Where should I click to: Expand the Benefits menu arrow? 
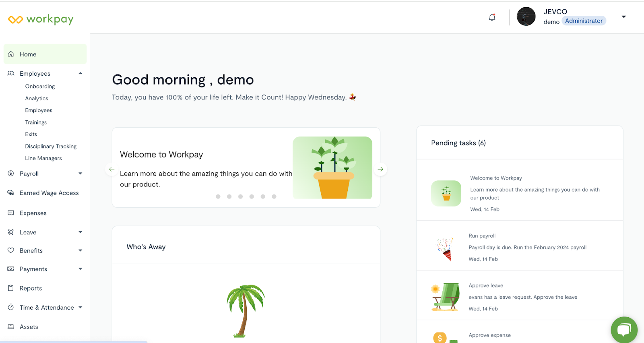[x=80, y=250]
